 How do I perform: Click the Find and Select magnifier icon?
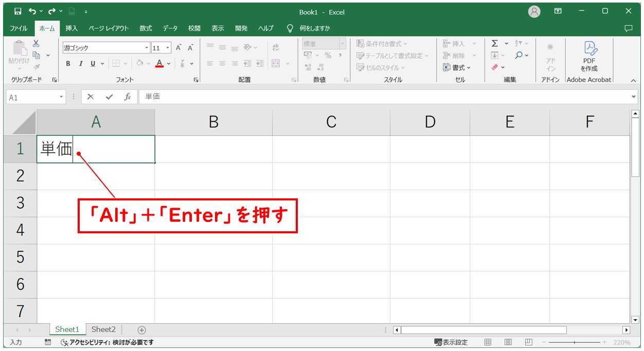519,55
